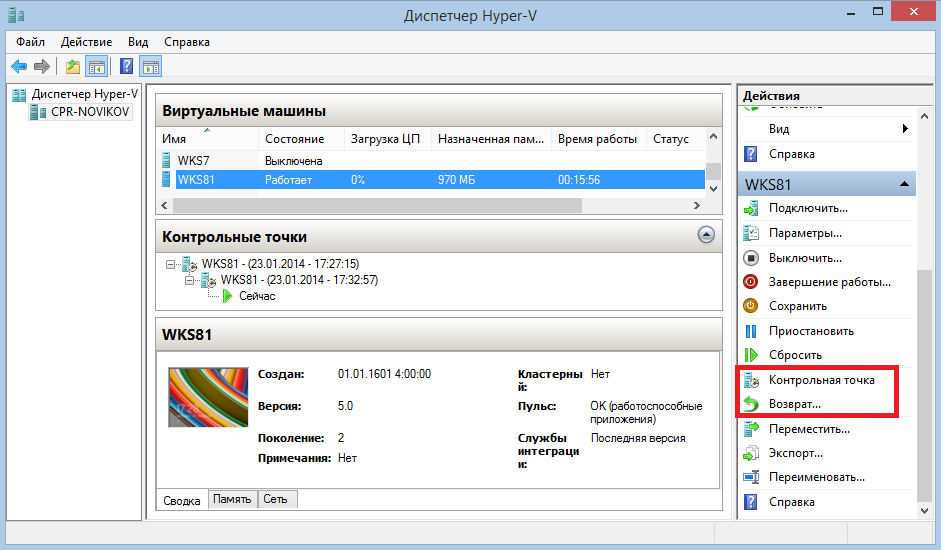941x550 pixels.
Task: Select CPR-NOVIKOV server in tree
Action: point(89,112)
